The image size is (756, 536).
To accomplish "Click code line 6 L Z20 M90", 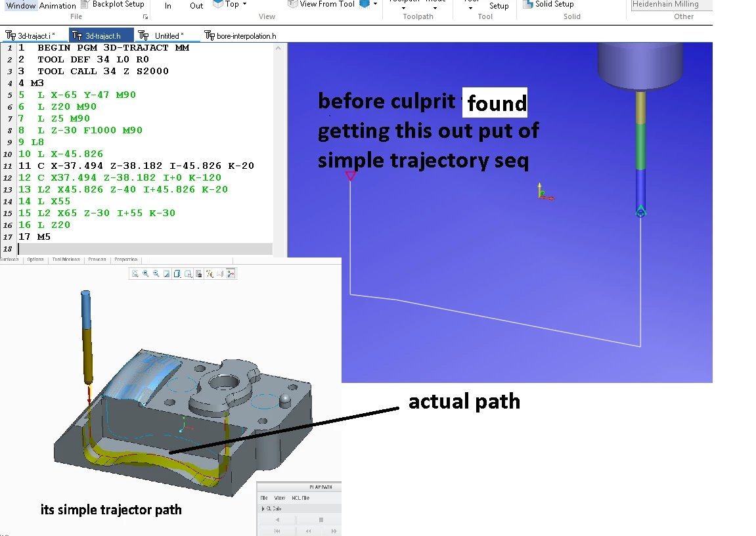I will coord(57,106).
